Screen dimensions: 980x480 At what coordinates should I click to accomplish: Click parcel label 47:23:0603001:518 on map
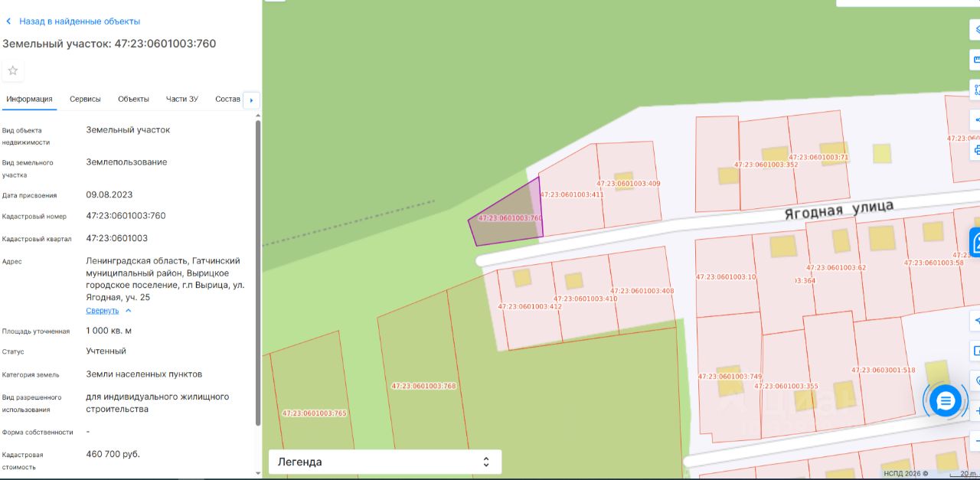(x=883, y=371)
